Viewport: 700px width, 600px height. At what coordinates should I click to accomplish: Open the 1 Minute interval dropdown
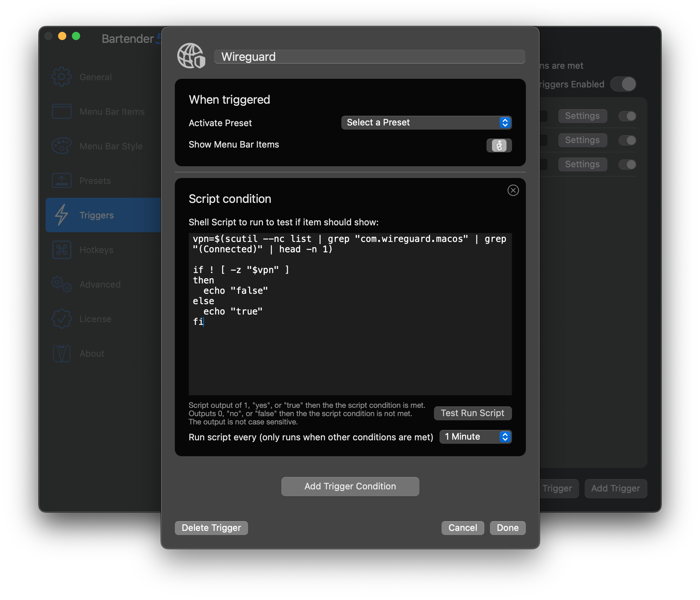[x=475, y=437]
